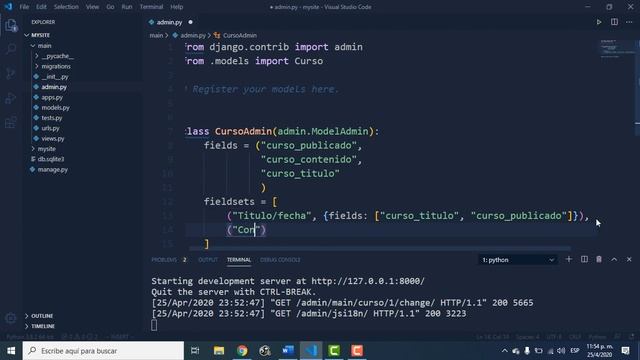The height and width of the screenshot is (360, 640).
Task: Open the Go menu
Action: coord(110,7)
